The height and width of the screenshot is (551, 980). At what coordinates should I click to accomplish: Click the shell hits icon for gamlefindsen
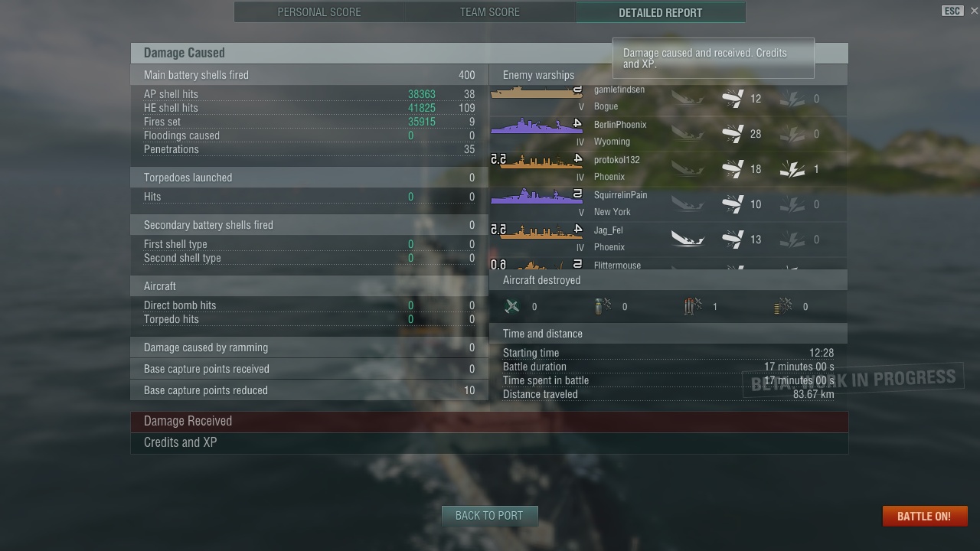(733, 99)
